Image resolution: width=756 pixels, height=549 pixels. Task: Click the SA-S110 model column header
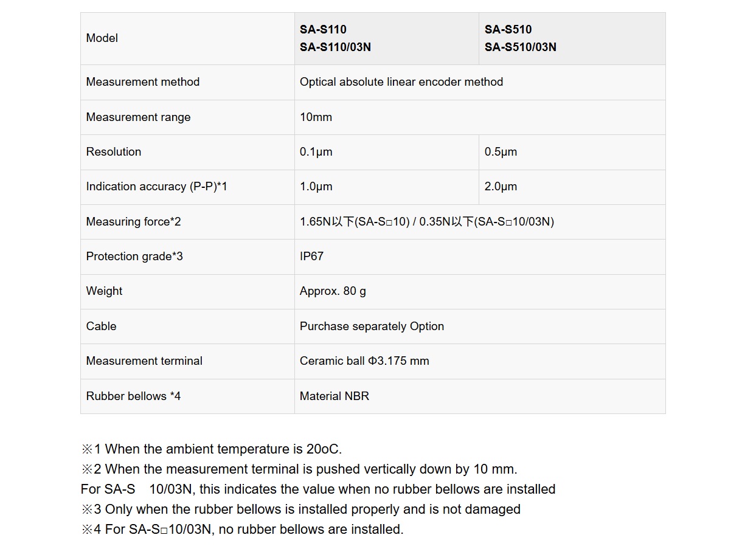335,38
